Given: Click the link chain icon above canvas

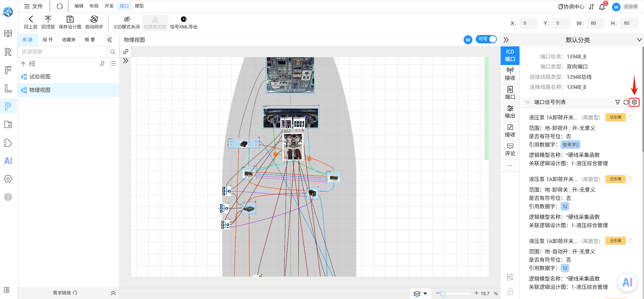Looking at the screenshot, I should 126,52.
